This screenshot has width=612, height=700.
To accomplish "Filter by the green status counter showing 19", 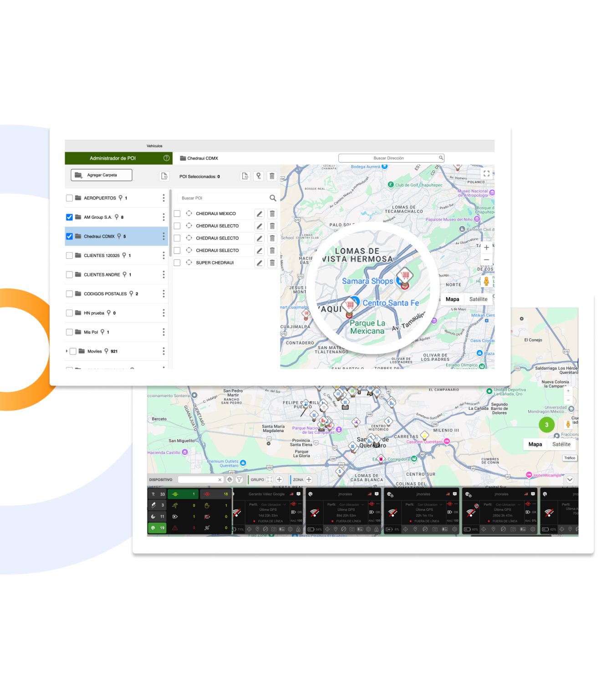I will 157,528.
